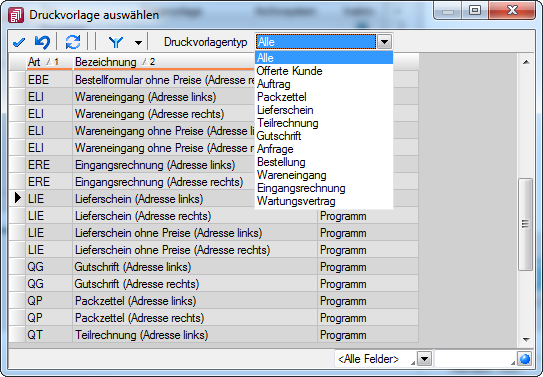Choose Teilrechnung from the dropdown

click(x=324, y=123)
